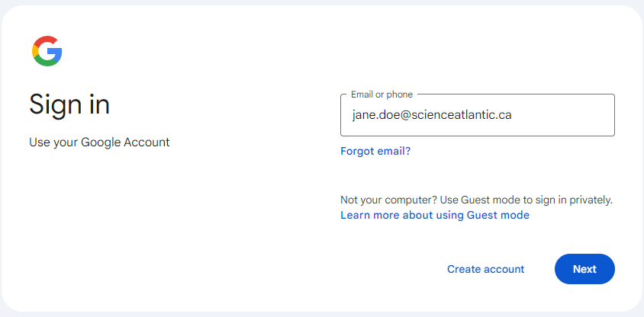Click the "Email or phone" field label
The width and height of the screenshot is (644, 317).
click(382, 94)
